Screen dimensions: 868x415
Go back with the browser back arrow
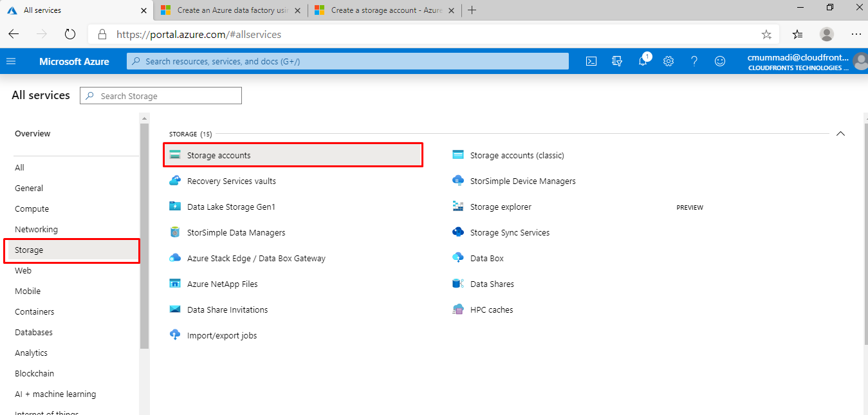[14, 34]
